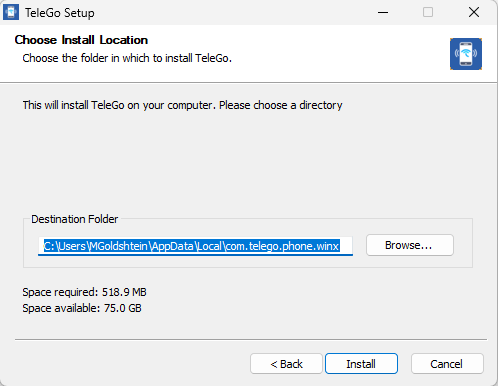Click the 'Space required: 518.9 MB' text
Image resolution: width=498 pixels, height=386 pixels.
pos(84,292)
